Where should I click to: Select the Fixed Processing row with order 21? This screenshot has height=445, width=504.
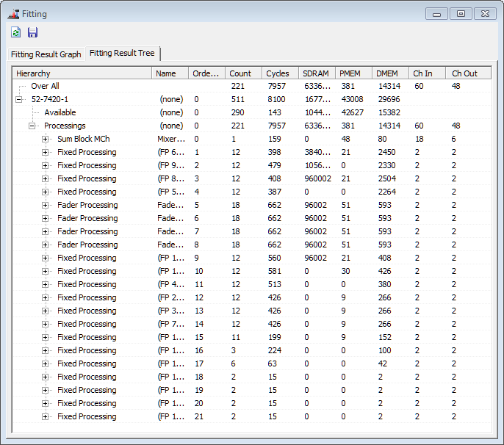[x=87, y=417]
